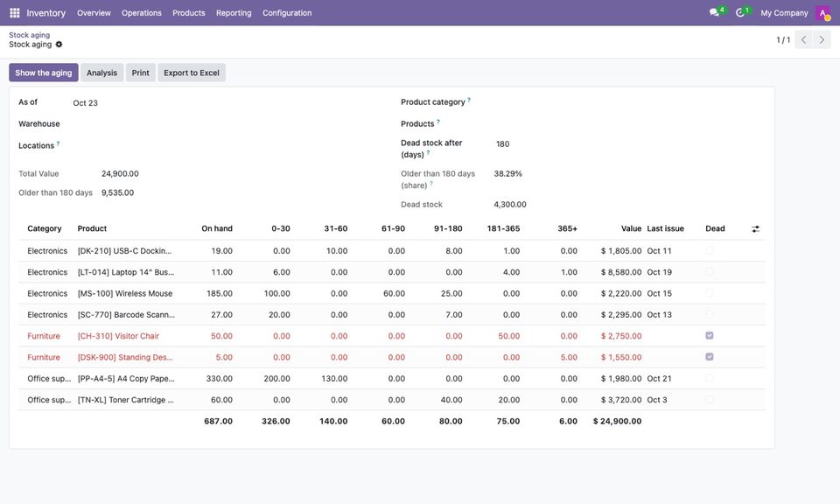Open the Stock aging gear actions
Viewport: 840px width, 504px height.
tap(59, 45)
